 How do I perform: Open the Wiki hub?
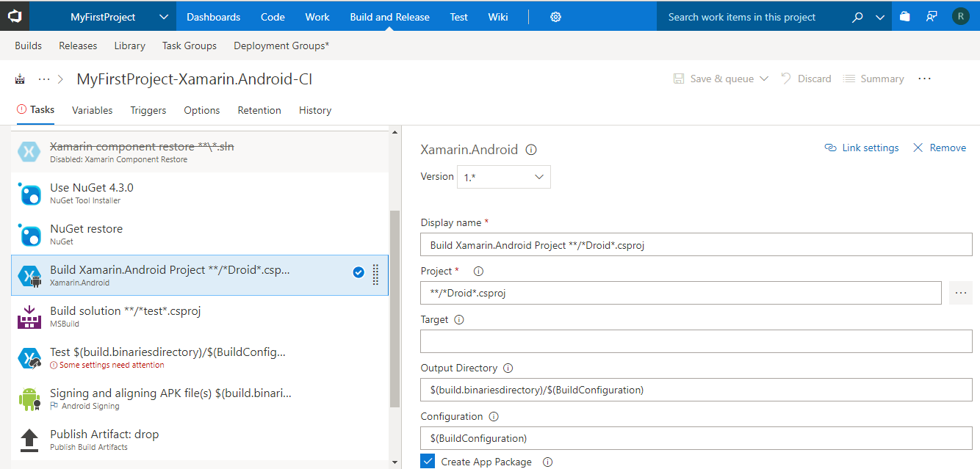click(x=498, y=17)
